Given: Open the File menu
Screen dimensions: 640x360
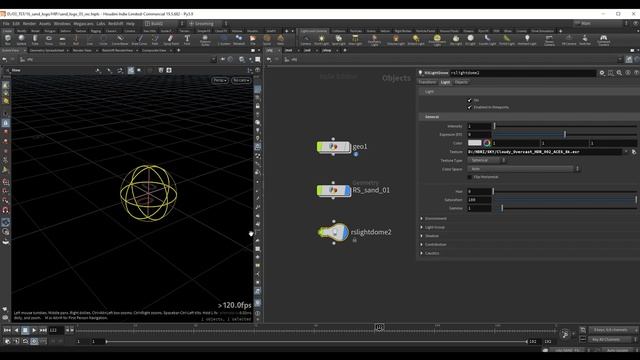Looking at the screenshot, I should [x=6, y=24].
